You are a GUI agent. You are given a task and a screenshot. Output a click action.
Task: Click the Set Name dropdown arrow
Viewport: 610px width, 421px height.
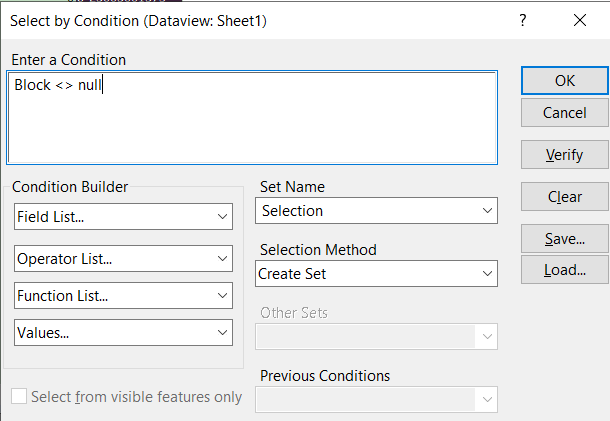coord(487,211)
